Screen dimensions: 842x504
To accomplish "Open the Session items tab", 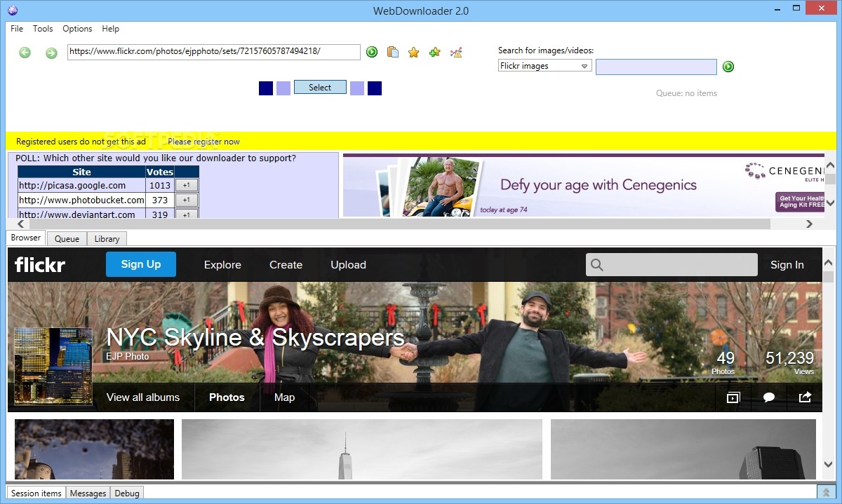I will (36, 493).
